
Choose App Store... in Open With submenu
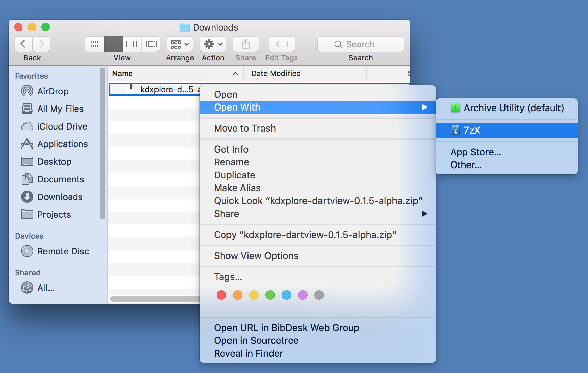(x=507, y=152)
